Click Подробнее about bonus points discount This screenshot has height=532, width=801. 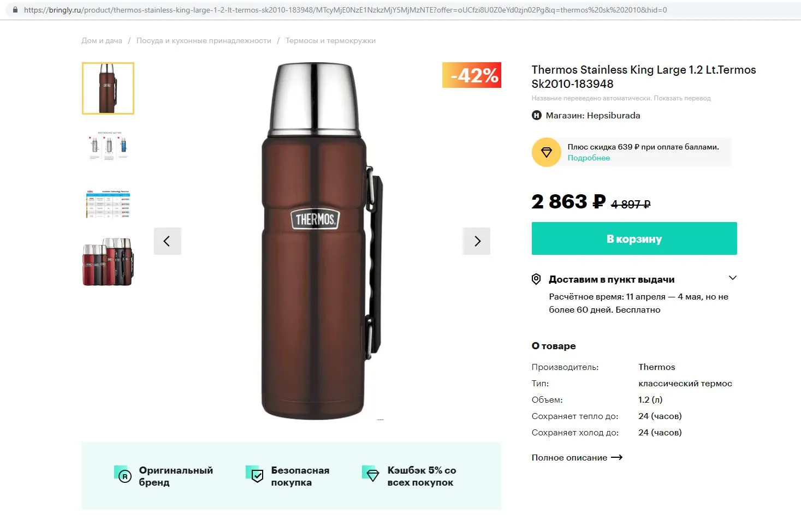pyautogui.click(x=589, y=158)
